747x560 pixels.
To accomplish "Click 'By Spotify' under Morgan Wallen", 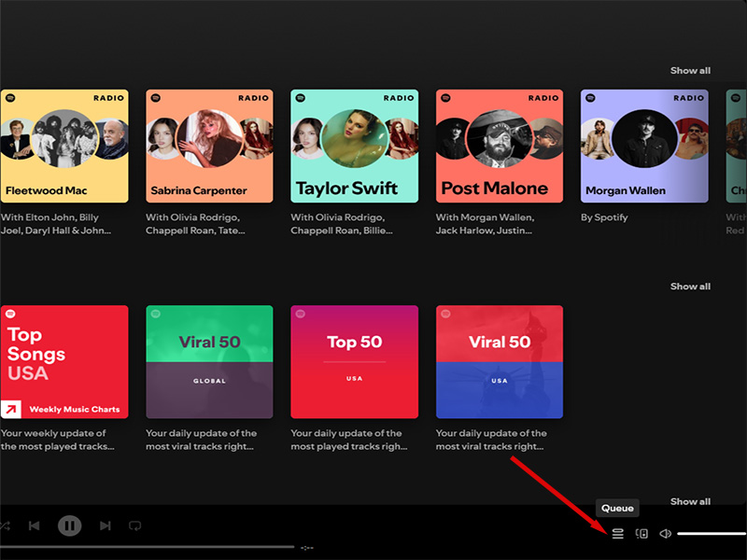I will click(x=604, y=217).
